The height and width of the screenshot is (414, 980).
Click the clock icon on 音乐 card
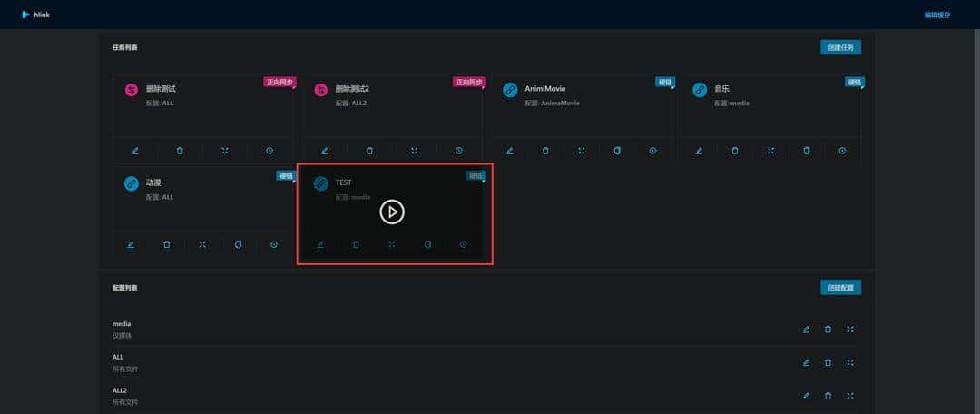(842, 151)
